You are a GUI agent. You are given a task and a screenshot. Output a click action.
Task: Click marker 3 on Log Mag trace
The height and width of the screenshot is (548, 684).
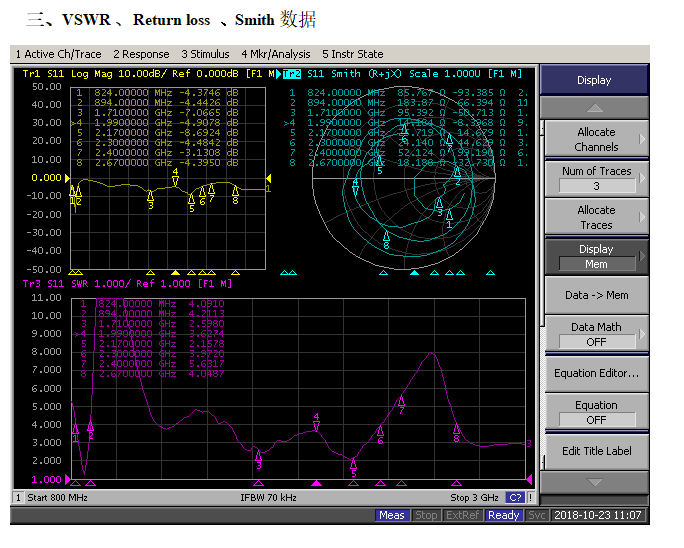[150, 200]
